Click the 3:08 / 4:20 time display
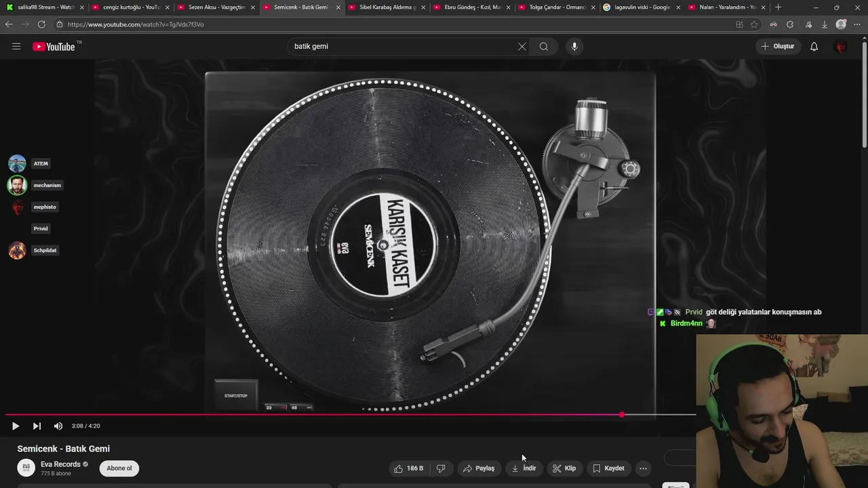Screen dimensions: 868x488 pos(85,426)
